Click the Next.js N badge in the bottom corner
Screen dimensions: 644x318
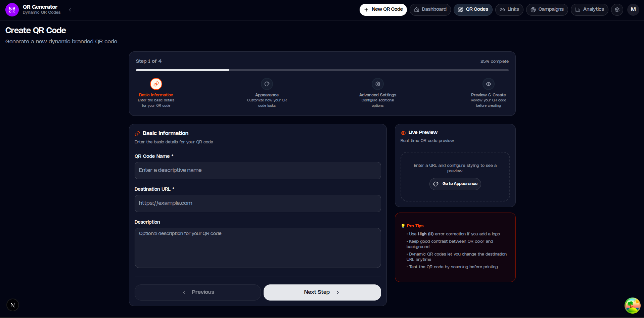tap(13, 305)
